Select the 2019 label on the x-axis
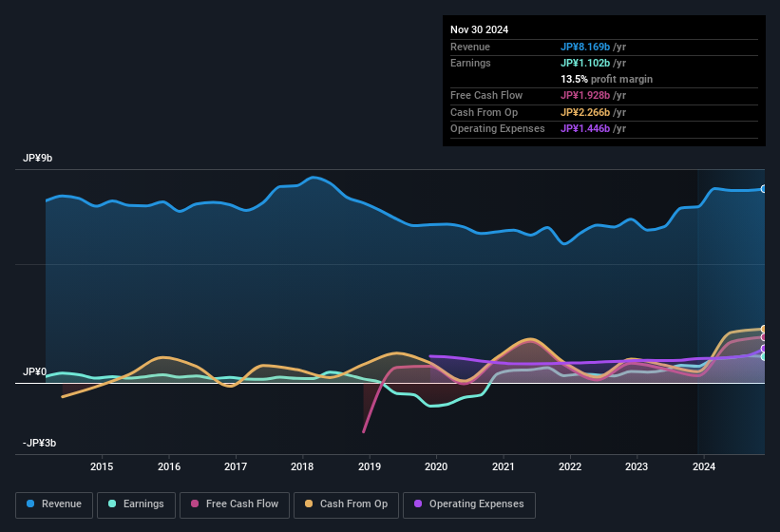780x532 pixels. (x=370, y=466)
